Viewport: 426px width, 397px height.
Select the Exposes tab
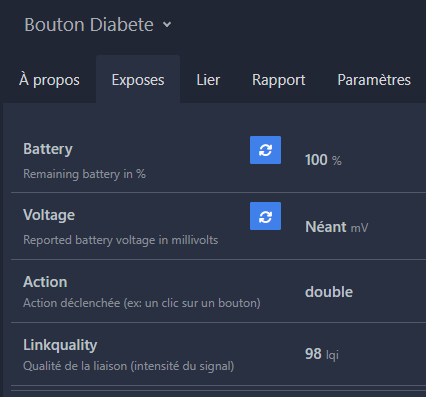(138, 80)
